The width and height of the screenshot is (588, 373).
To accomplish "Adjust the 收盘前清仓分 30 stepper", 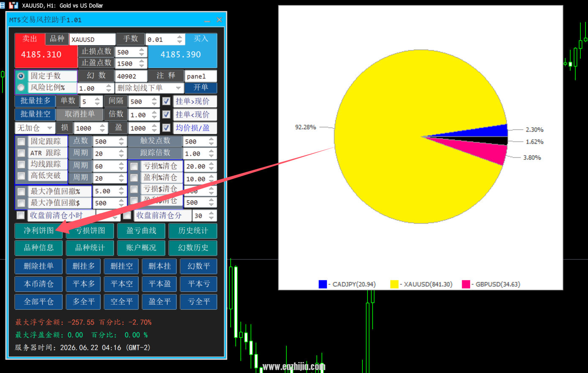I will click(x=212, y=215).
